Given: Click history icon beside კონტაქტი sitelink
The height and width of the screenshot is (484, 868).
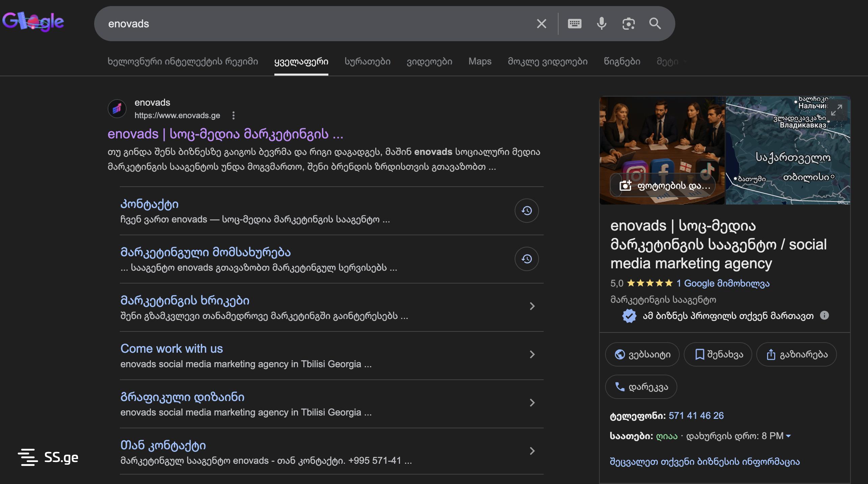Looking at the screenshot, I should pyautogui.click(x=526, y=211).
